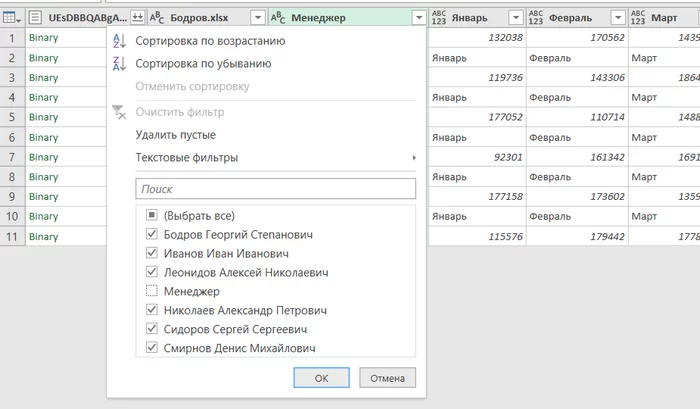
Task: Select the Январь text cell in row 2
Action: (477, 58)
